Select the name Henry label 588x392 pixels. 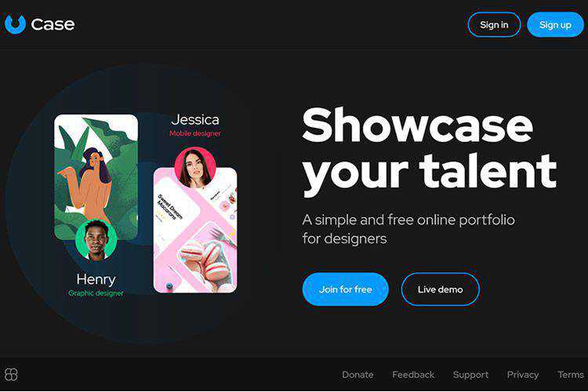pyautogui.click(x=96, y=279)
